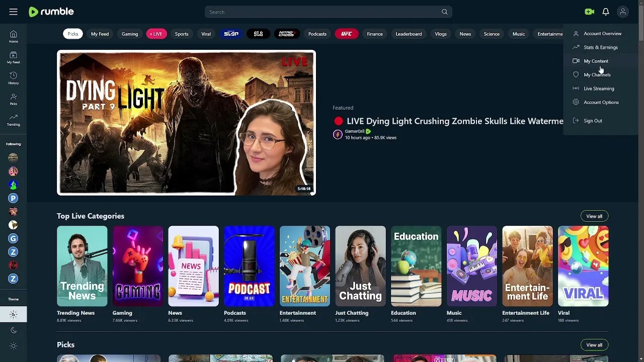The height and width of the screenshot is (362, 644).
Task: Select the Leaderboard filter chip
Action: tap(409, 34)
